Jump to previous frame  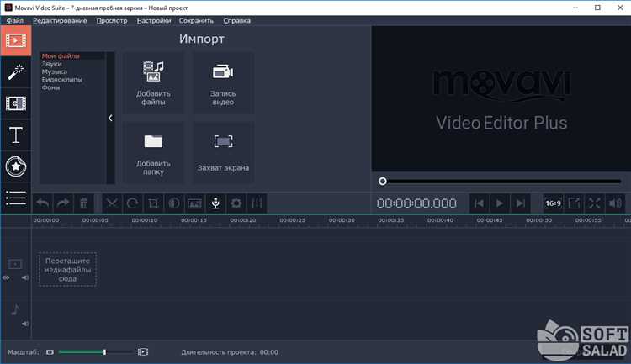click(479, 203)
